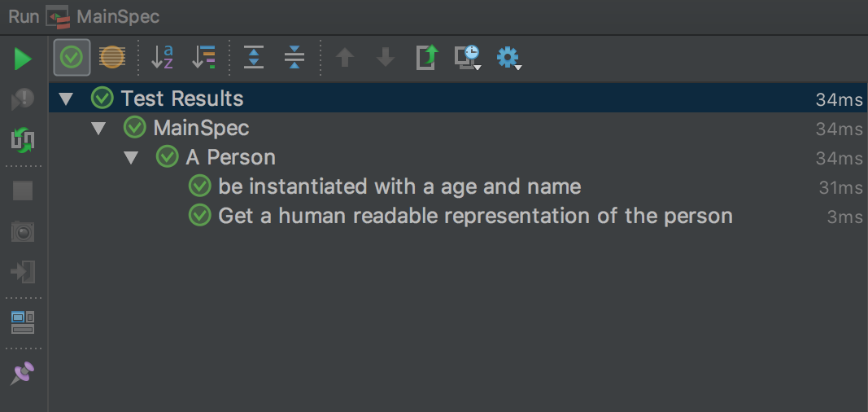
Task: Stop the running process
Action: coord(23,191)
